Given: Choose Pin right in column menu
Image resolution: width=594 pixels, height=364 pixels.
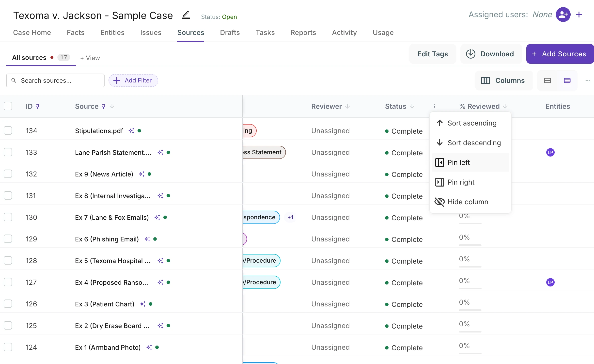Looking at the screenshot, I should tap(470, 182).
